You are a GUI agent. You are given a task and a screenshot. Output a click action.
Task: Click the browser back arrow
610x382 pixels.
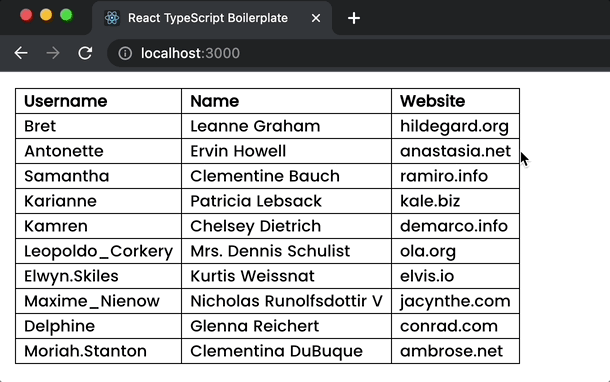[21, 53]
